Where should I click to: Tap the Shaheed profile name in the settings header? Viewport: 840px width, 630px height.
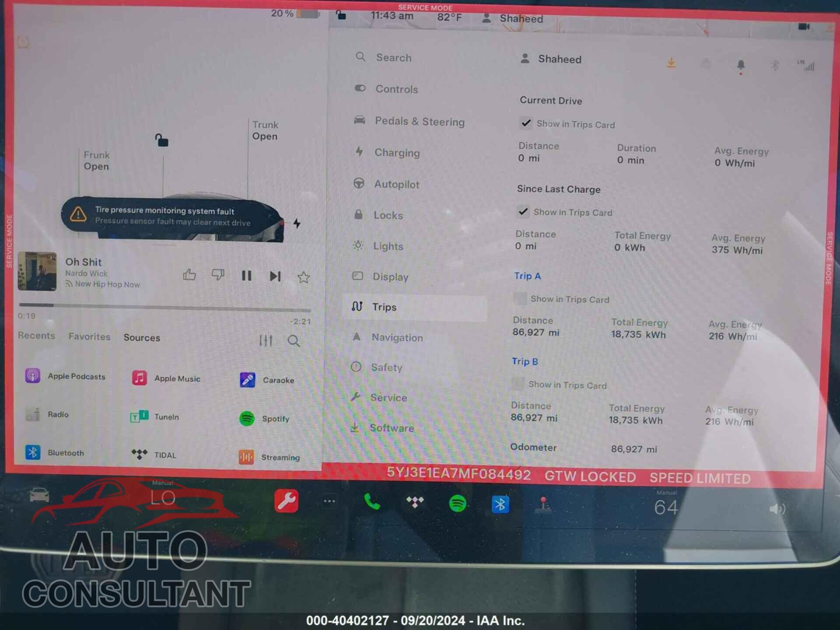(560, 59)
